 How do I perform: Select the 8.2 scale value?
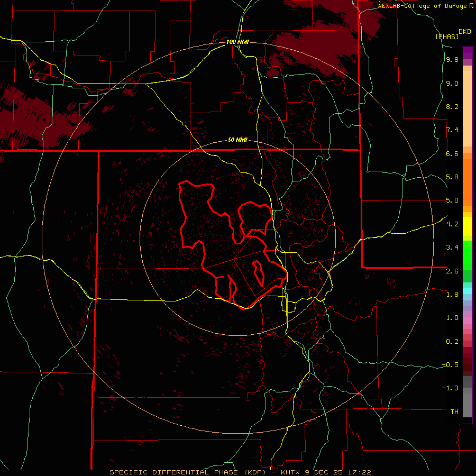pos(452,106)
